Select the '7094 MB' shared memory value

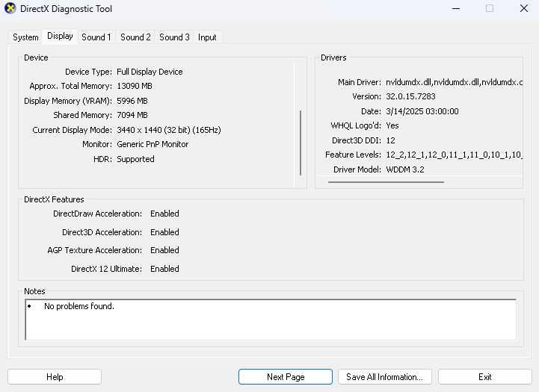[132, 115]
